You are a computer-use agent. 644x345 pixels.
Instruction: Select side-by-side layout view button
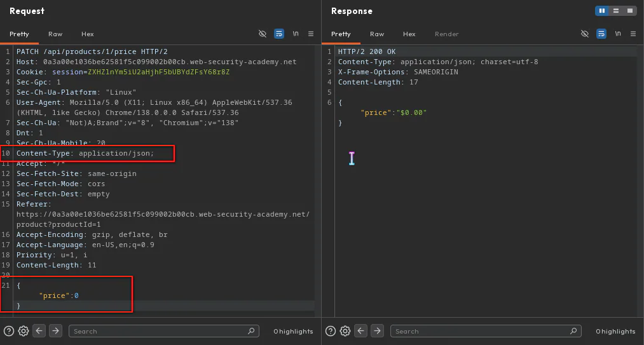[x=602, y=11]
